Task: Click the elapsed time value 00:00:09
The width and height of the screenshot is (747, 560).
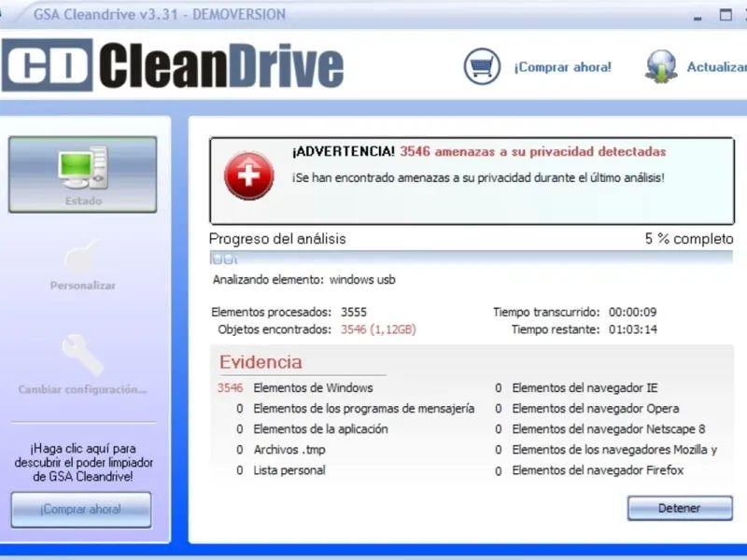Action: click(x=633, y=313)
